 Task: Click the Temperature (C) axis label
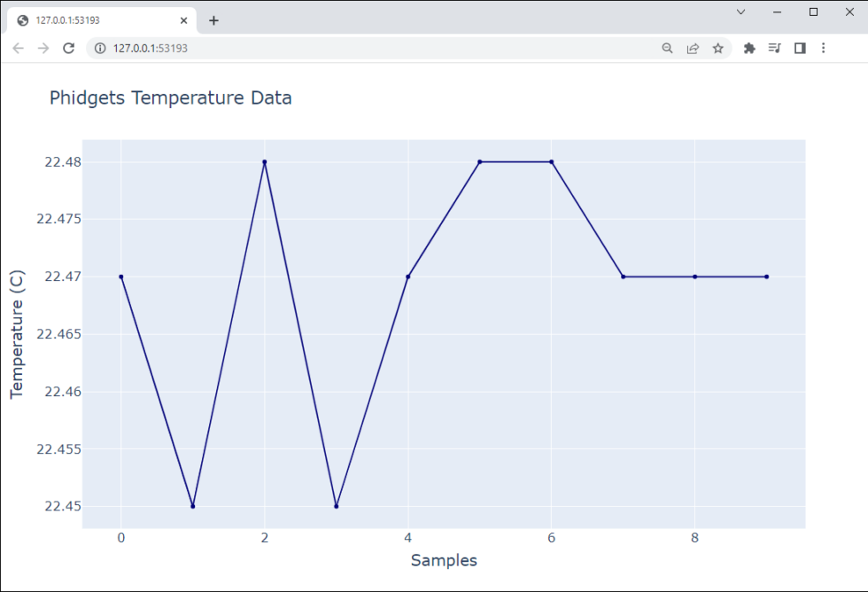click(x=19, y=331)
